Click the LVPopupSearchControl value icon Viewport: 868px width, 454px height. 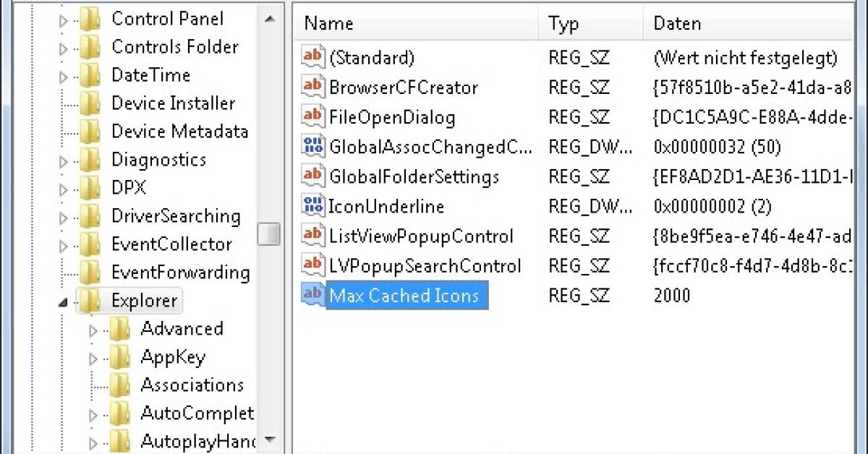coord(312,265)
